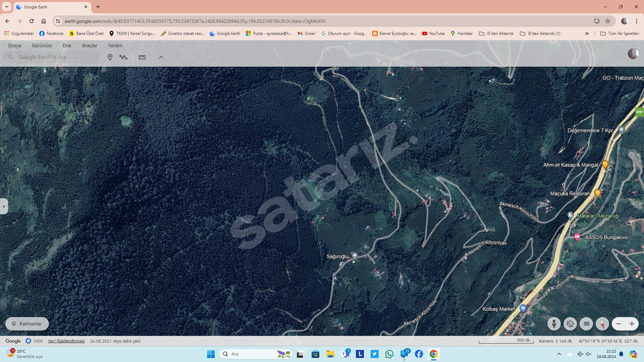Open Microsoft Store from taskbar
This screenshot has height=362, width=644.
pos(315,354)
